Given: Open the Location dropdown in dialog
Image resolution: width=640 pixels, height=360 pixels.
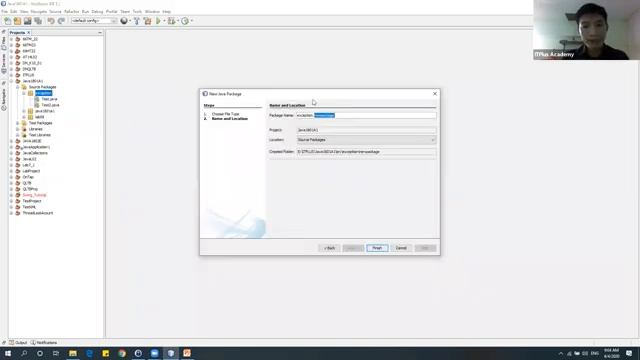Looking at the screenshot, I should pyautogui.click(x=366, y=140).
